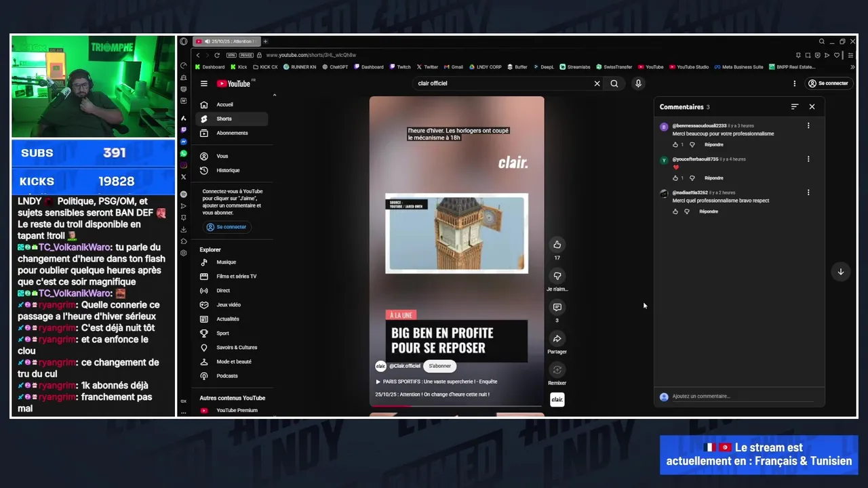Screen dimensions: 868x488
Task: Open Abonnements in YouTube sidebar
Action: coord(231,133)
